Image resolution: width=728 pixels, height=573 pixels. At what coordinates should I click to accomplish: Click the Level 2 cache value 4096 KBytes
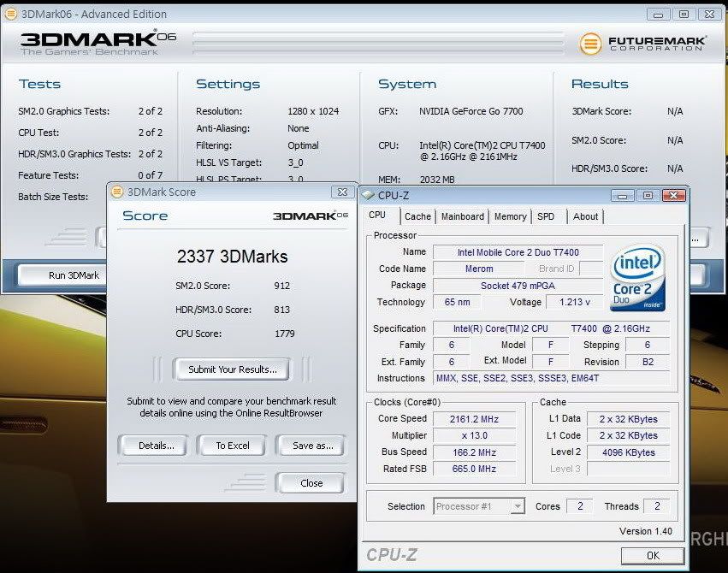(628, 452)
